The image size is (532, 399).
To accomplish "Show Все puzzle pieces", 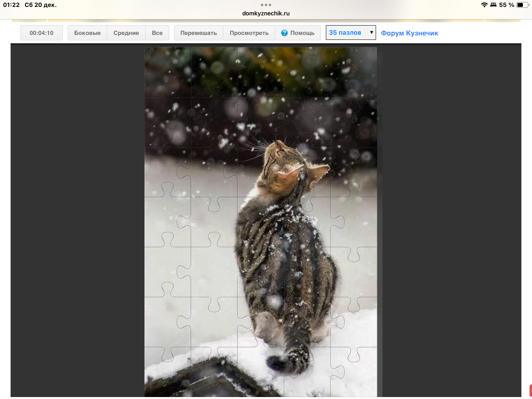I will 157,33.
